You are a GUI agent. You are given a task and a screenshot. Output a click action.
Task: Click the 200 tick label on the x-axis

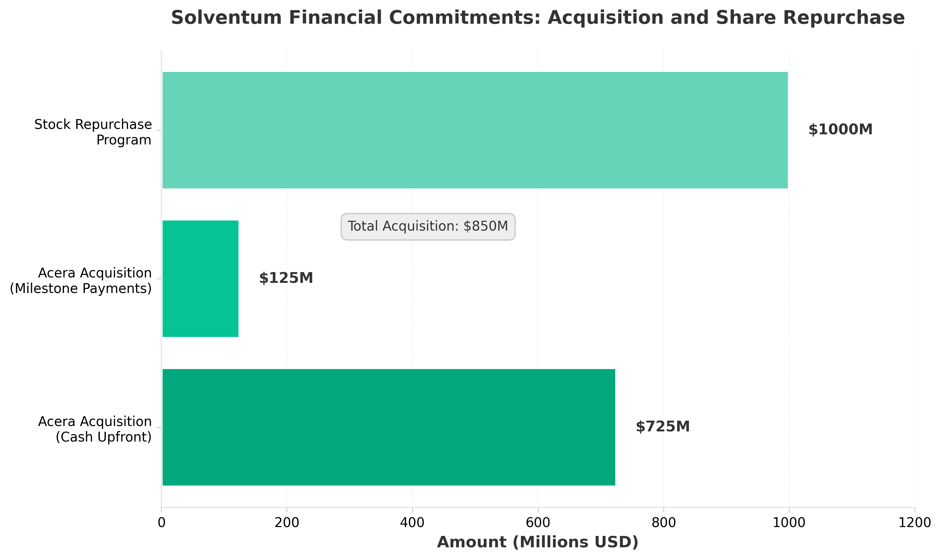coord(287,523)
